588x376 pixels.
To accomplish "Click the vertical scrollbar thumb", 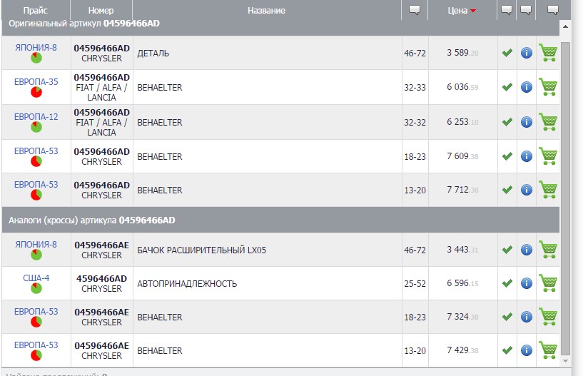I will pyautogui.click(x=565, y=198).
